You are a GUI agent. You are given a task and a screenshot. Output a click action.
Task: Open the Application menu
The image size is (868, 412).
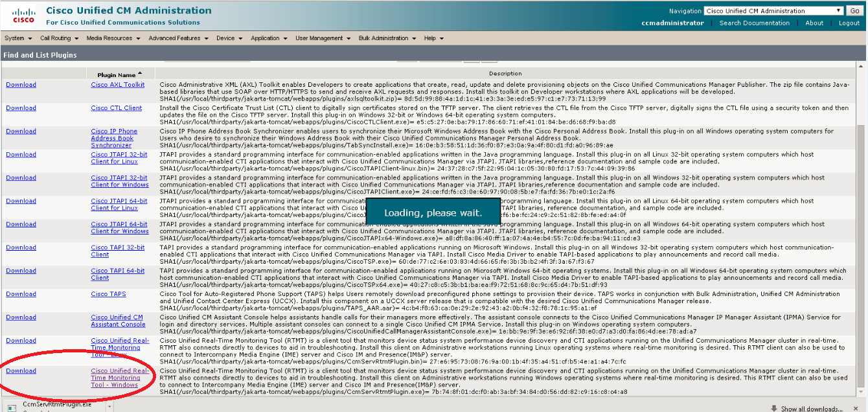pos(269,38)
